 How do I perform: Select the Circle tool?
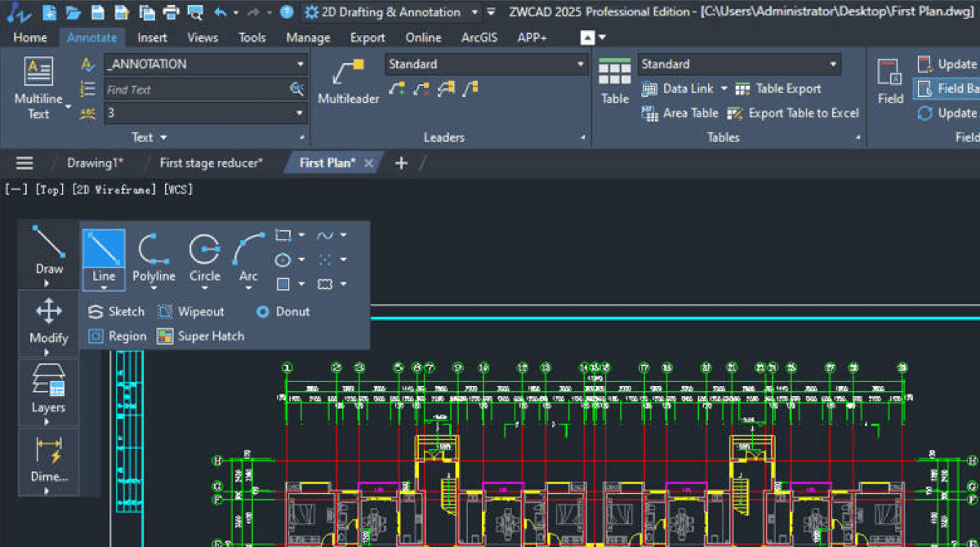[x=204, y=259]
